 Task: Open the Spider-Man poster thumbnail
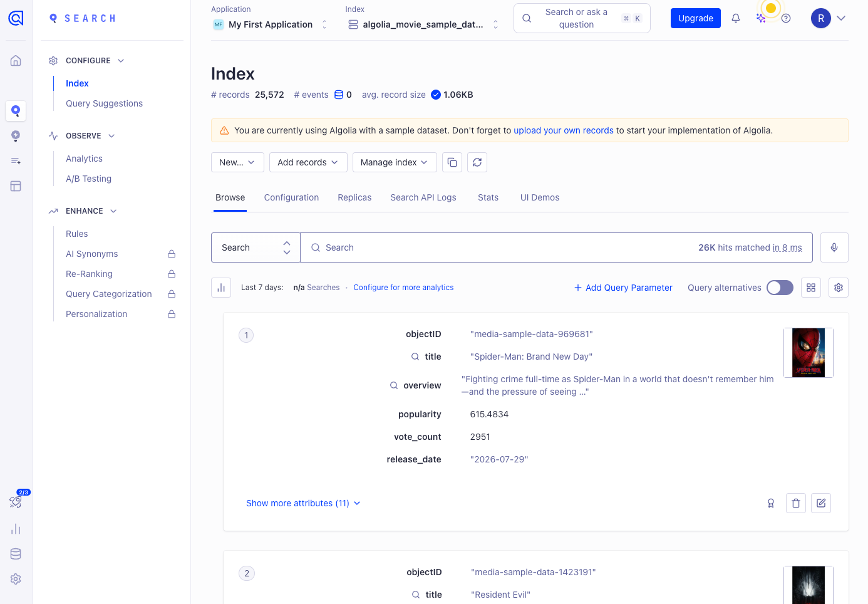tap(809, 353)
